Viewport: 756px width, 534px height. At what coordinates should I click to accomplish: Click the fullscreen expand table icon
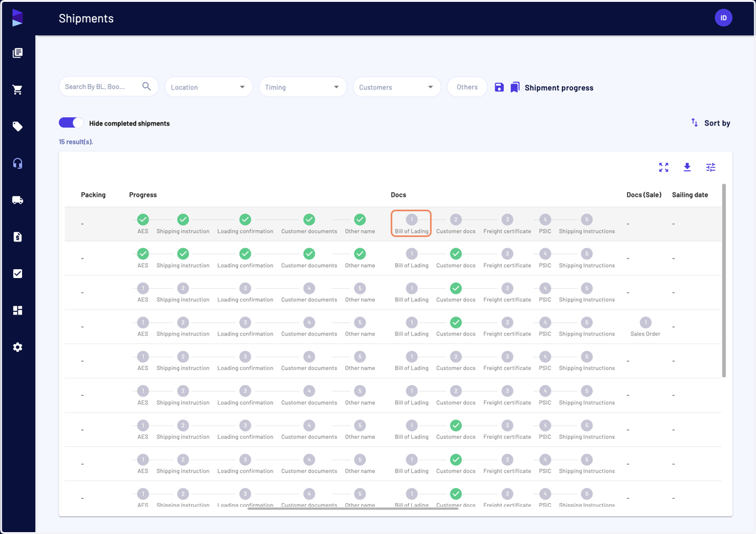coord(663,167)
